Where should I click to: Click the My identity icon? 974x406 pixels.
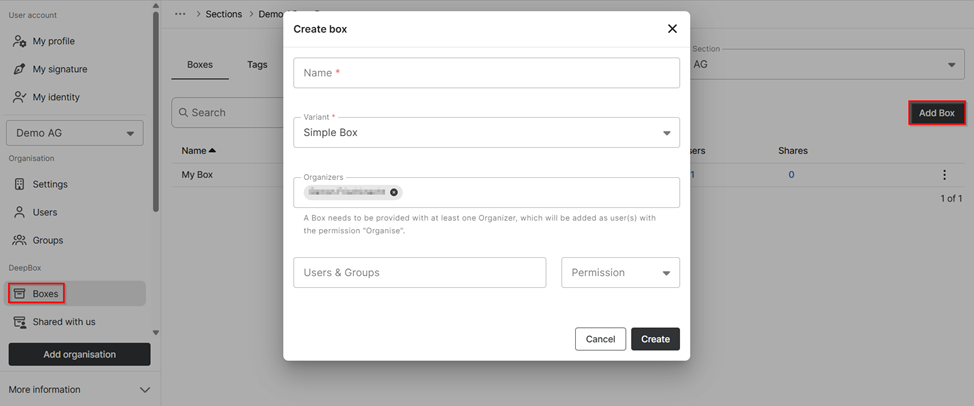point(19,97)
